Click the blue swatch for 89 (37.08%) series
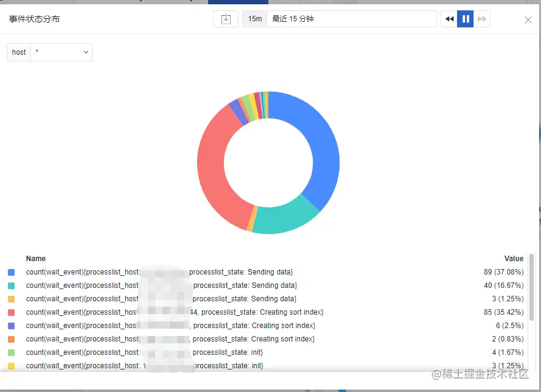Image resolution: width=541 pixels, height=392 pixels. [x=12, y=272]
